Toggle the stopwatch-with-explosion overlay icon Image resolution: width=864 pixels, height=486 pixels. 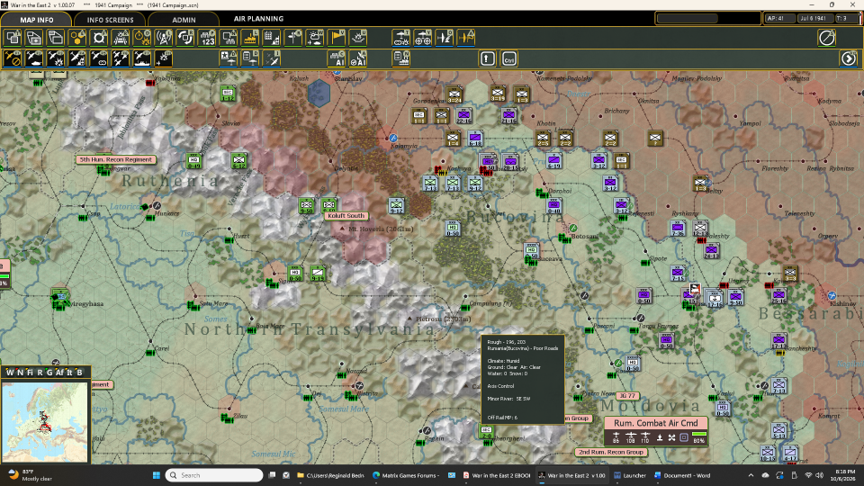(142, 38)
